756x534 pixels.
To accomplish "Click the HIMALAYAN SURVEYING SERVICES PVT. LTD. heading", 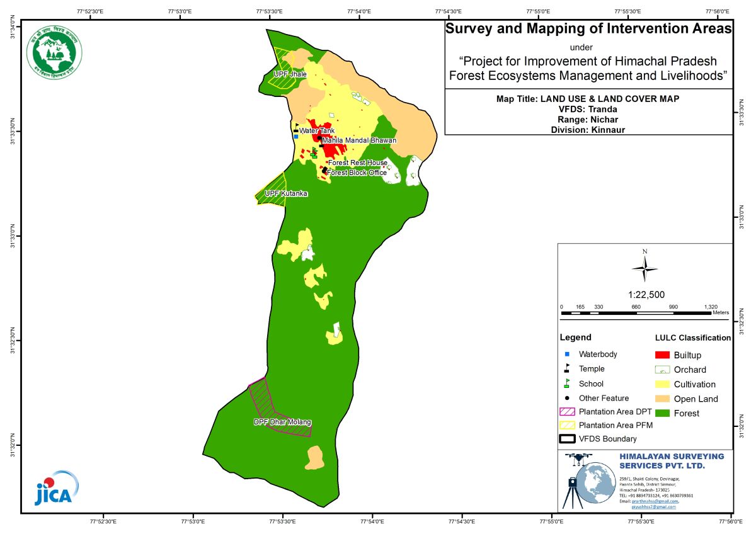I will click(x=672, y=461).
